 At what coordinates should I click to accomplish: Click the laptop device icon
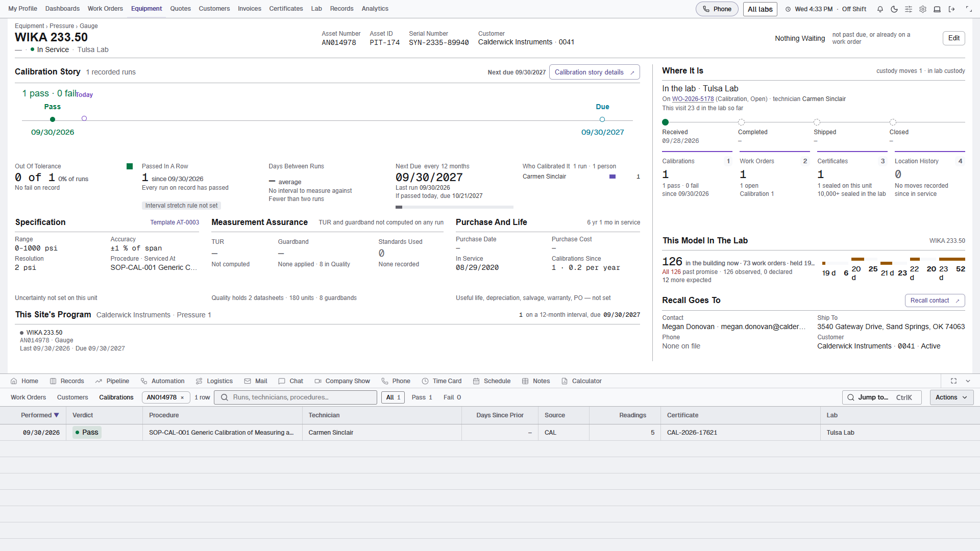(x=937, y=9)
